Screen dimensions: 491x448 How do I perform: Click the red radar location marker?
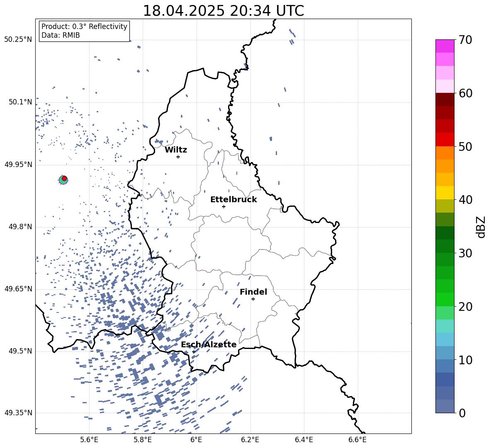click(x=64, y=179)
